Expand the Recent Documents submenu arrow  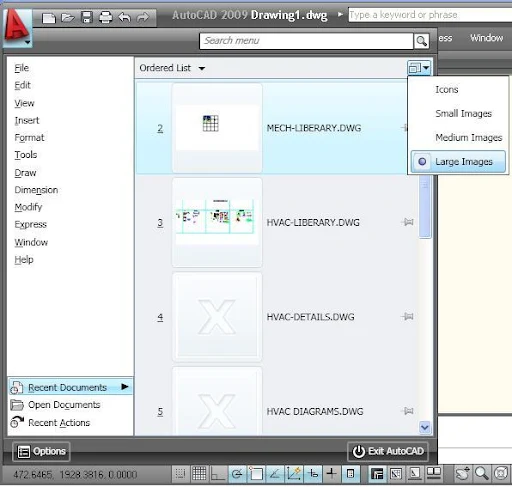[x=125, y=387]
